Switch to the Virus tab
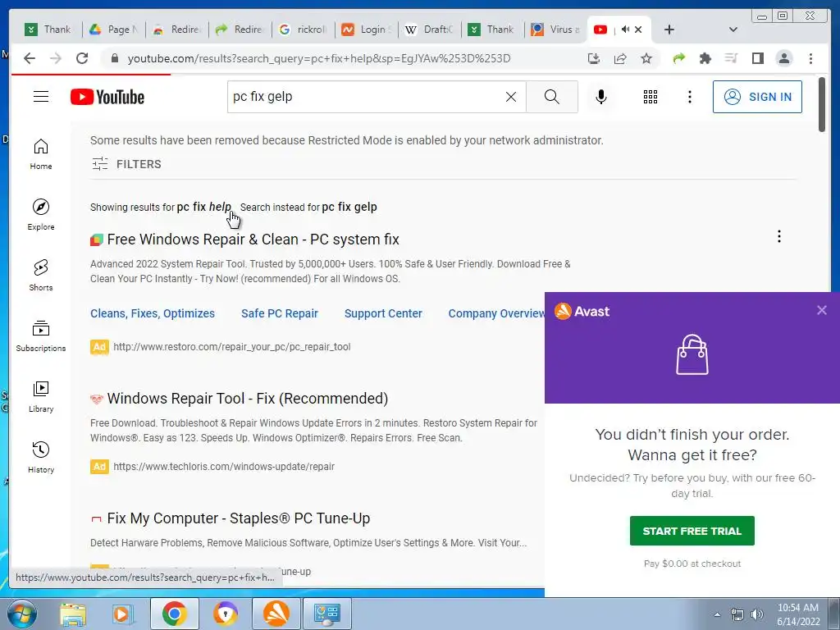 point(555,30)
